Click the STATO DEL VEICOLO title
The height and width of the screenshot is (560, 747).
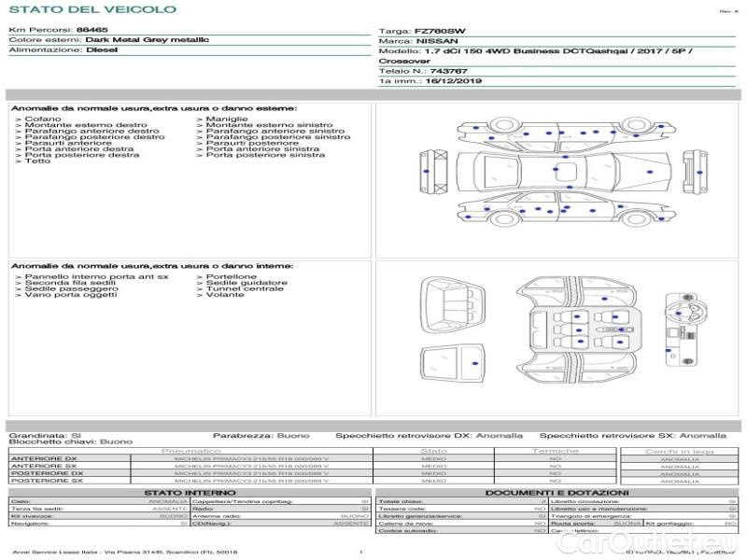click(92, 9)
